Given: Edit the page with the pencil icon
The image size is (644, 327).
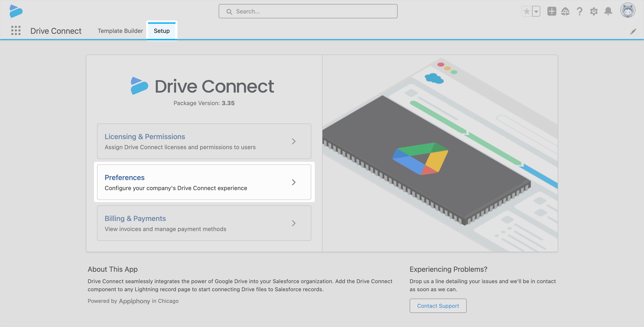Looking at the screenshot, I should [634, 31].
